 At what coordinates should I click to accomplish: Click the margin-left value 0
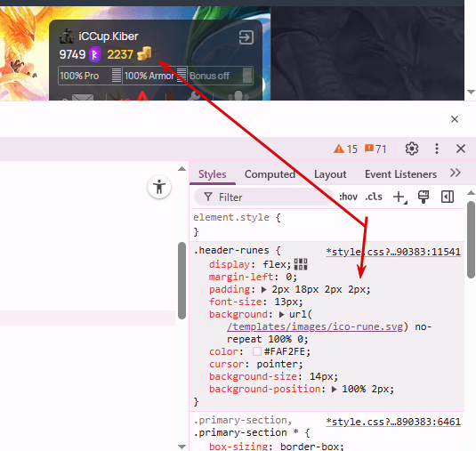point(288,278)
